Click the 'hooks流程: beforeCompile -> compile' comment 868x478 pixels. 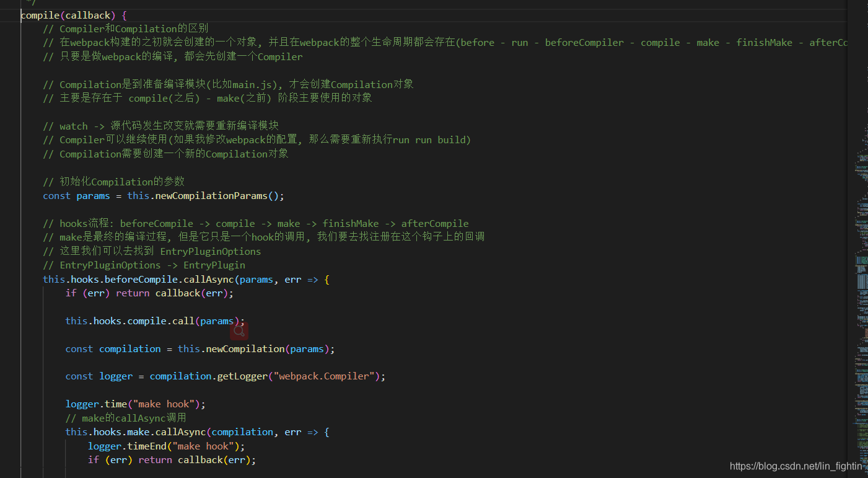[x=256, y=223]
